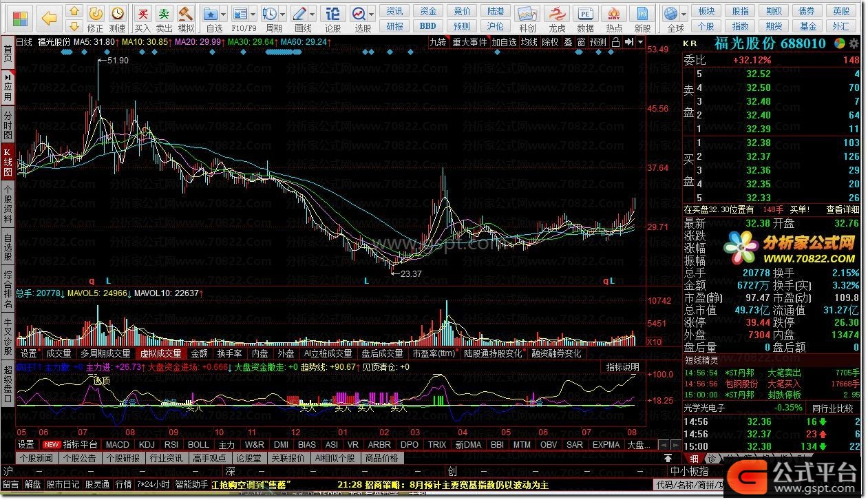The image size is (868, 500).
Task: Select EXPMA indicator tab
Action: (x=606, y=445)
